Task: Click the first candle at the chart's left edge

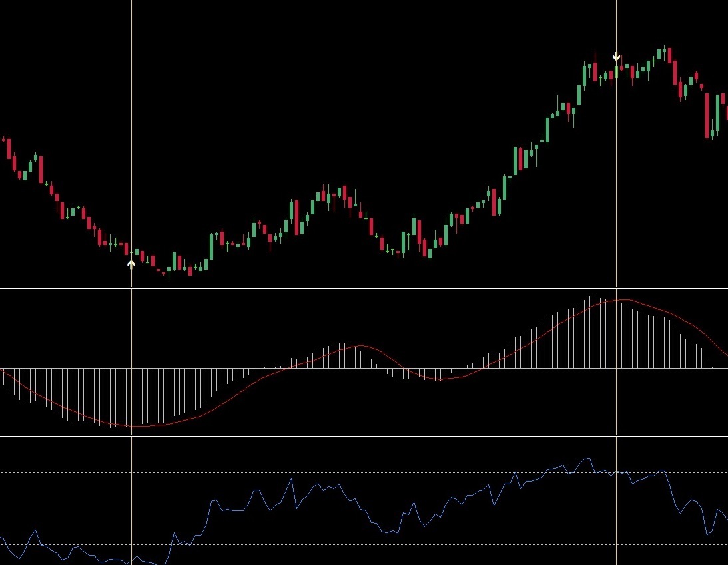Action: coord(4,140)
